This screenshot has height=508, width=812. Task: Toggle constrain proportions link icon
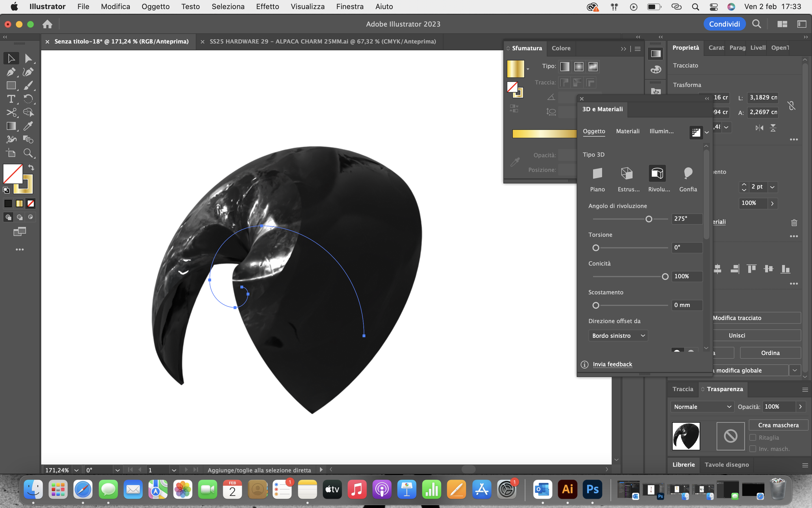(x=791, y=106)
